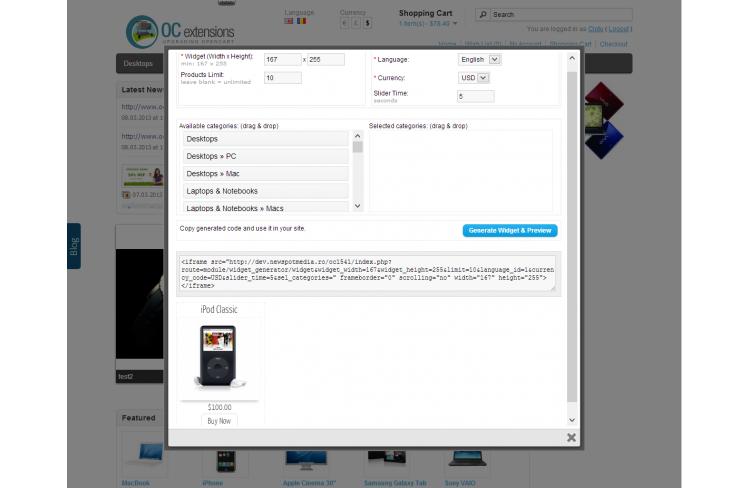Open the Blog side tab

pos(74,246)
